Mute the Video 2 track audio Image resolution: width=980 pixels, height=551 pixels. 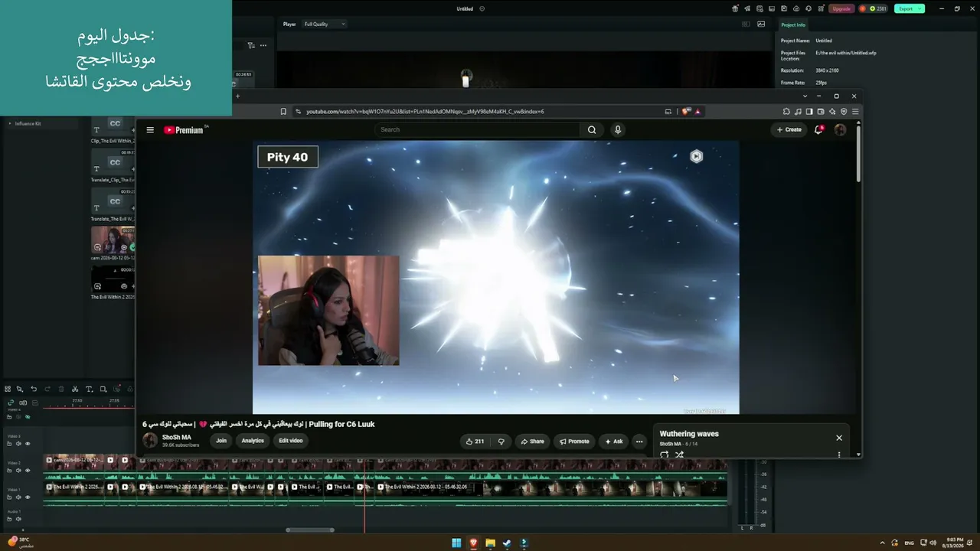18,471
